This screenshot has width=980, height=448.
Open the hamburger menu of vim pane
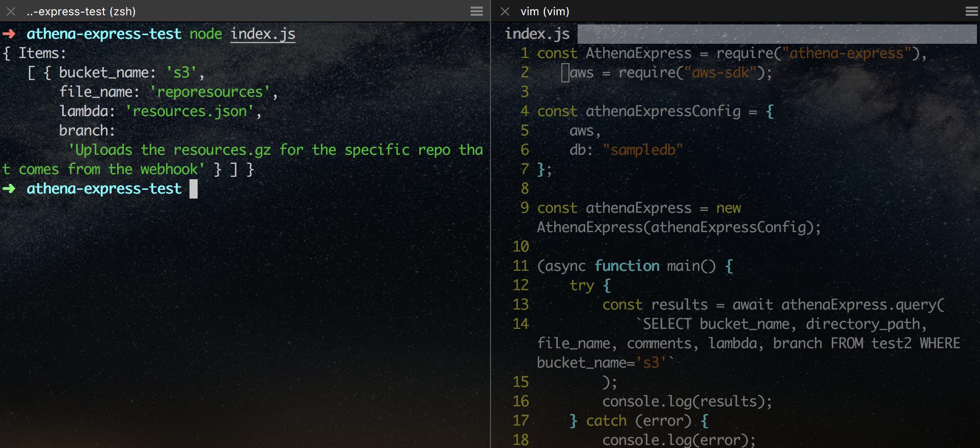click(x=971, y=11)
